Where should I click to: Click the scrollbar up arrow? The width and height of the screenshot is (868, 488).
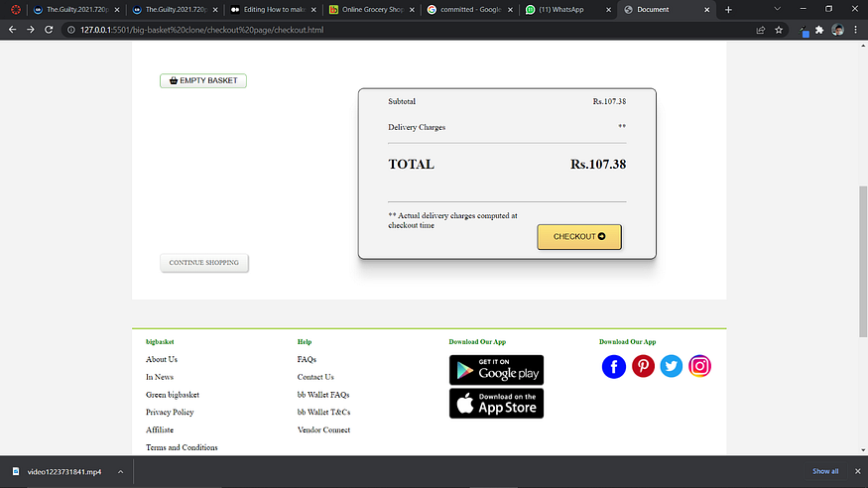pos(863,46)
